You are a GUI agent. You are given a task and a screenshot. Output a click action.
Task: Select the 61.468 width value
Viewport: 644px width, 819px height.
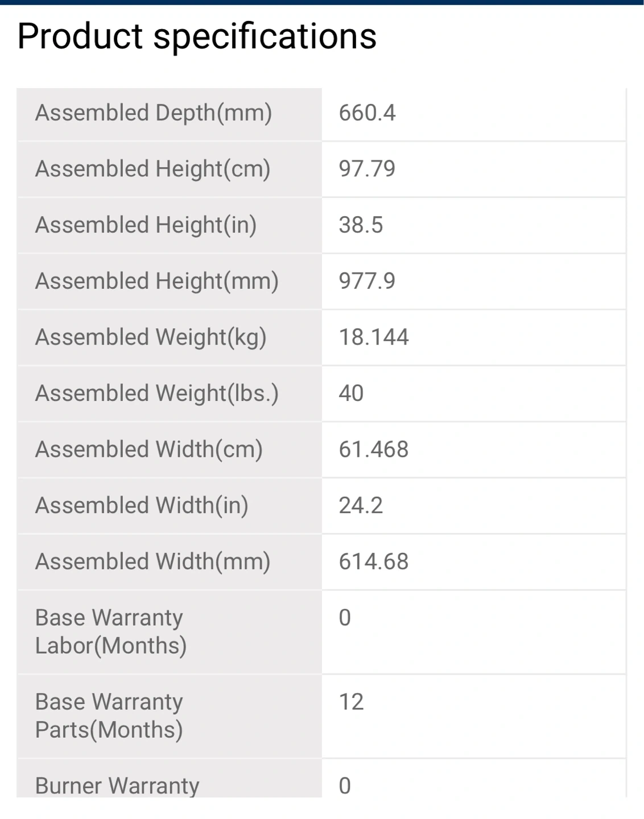click(374, 449)
